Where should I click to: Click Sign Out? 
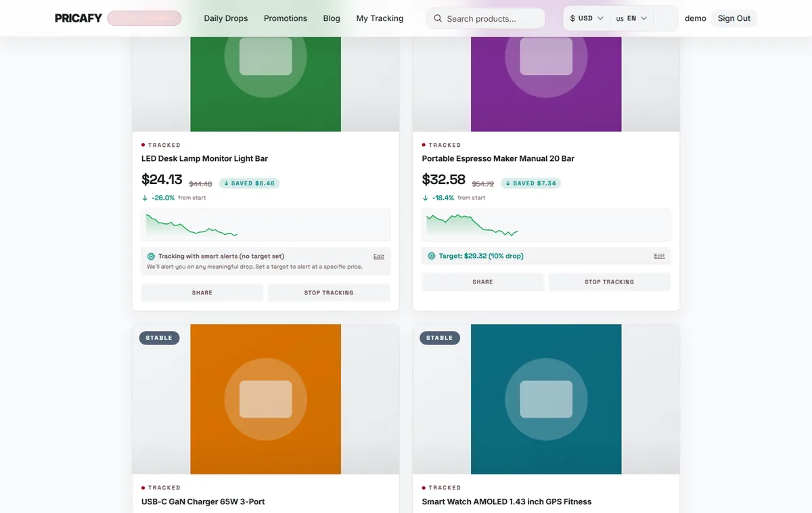734,18
